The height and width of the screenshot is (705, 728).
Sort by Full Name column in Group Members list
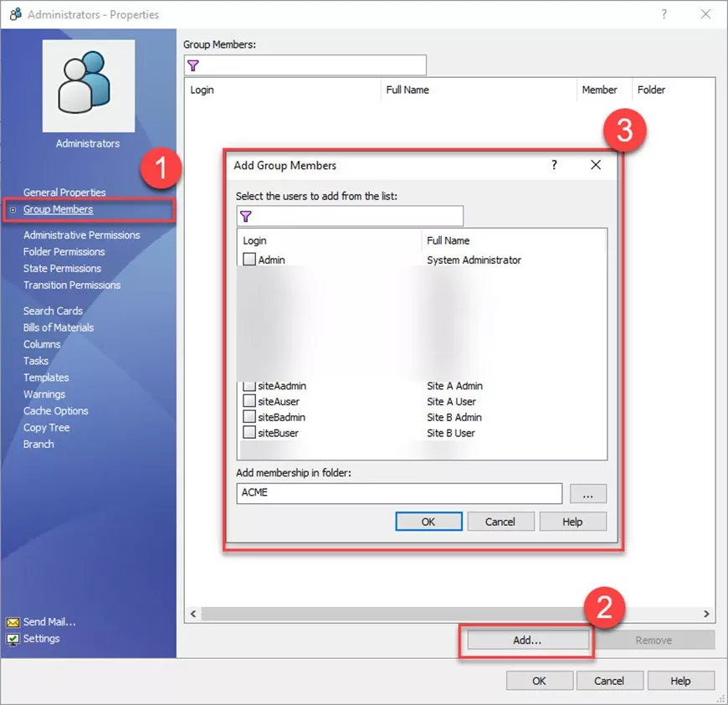[479, 90]
